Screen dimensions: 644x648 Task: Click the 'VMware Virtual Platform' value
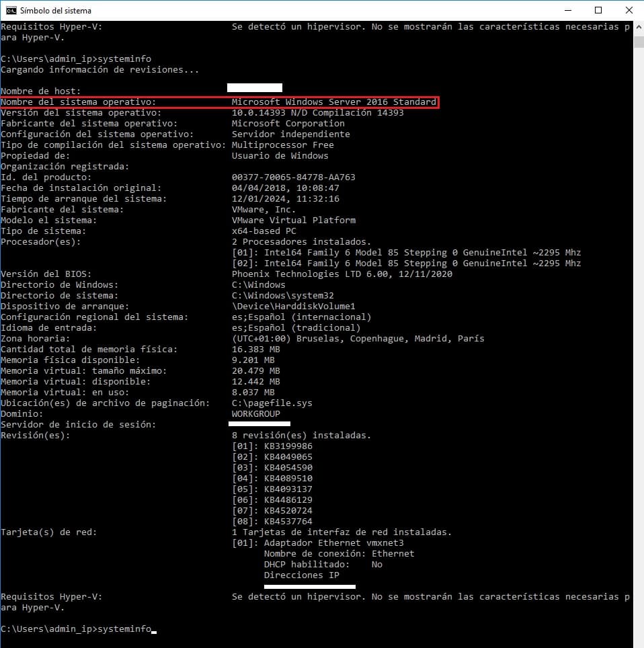(x=294, y=220)
